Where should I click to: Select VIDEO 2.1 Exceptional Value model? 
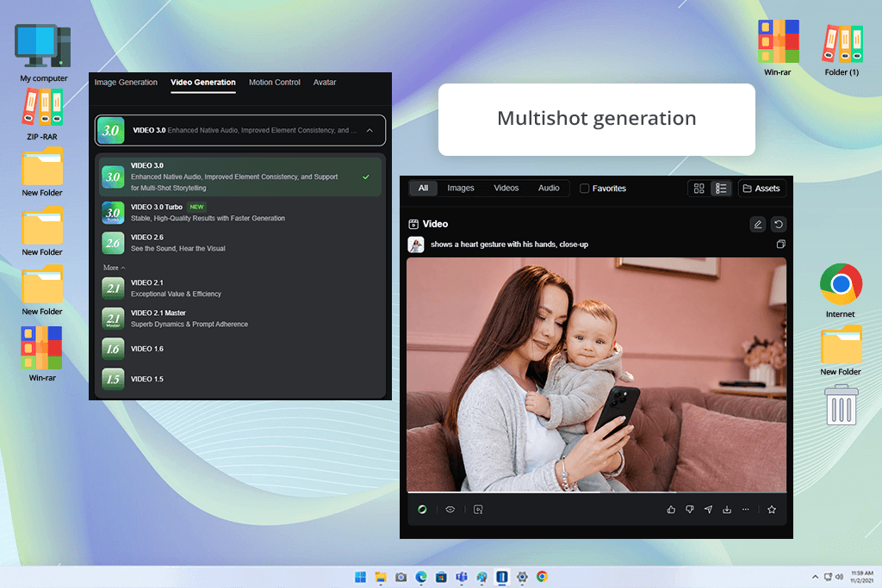tap(240, 288)
